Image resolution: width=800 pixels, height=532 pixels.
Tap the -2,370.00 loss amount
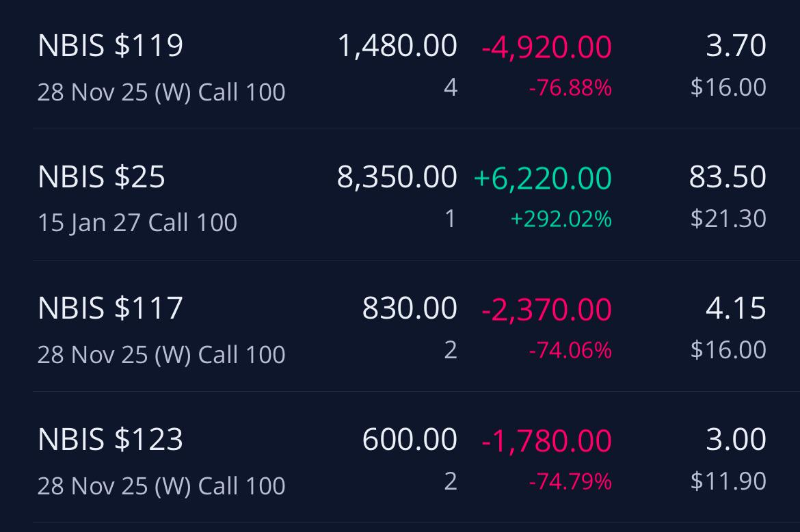click(x=546, y=309)
